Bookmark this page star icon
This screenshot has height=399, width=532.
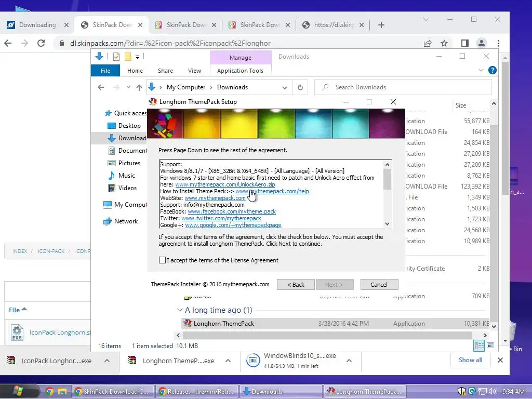[x=444, y=43]
